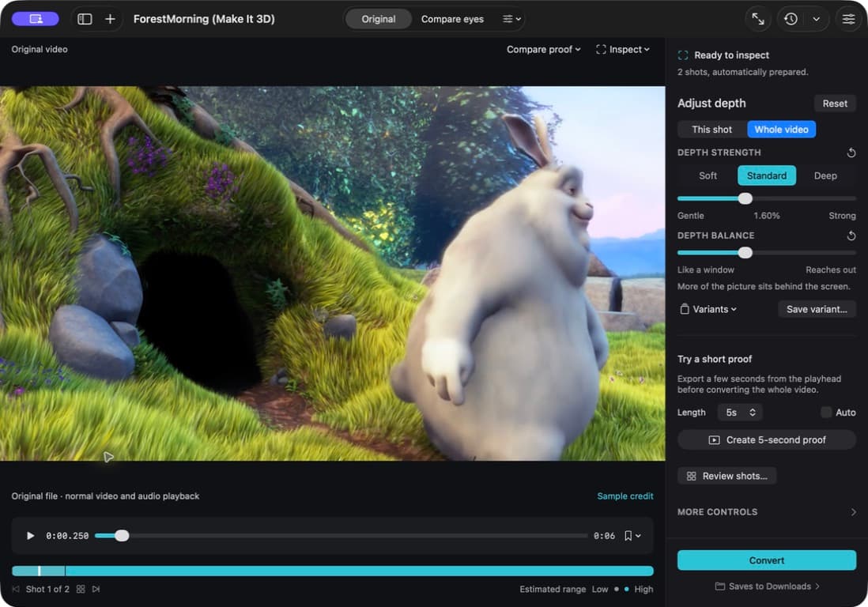This screenshot has width=868, height=607.
Task: Click the Depth Strength slider handle
Action: [x=745, y=198]
